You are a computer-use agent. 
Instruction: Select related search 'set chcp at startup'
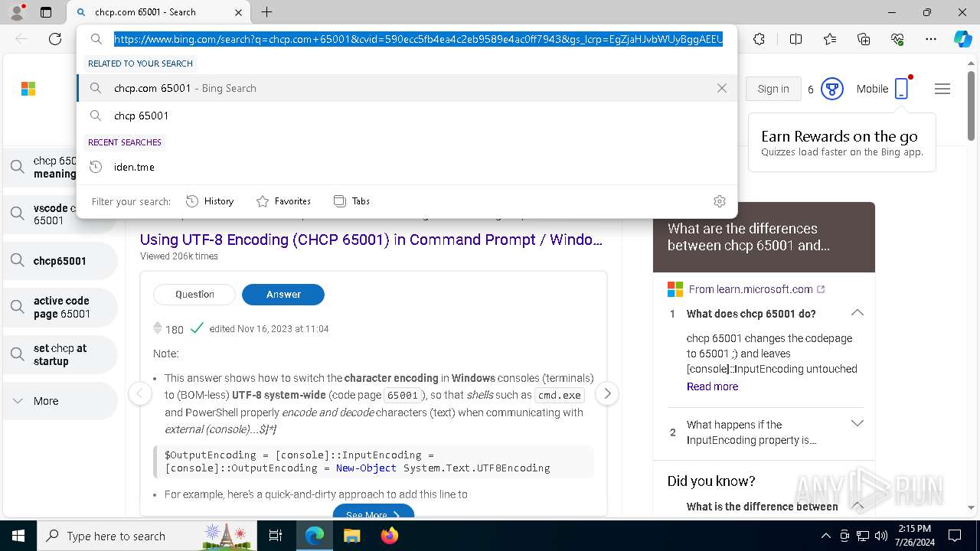60,354
